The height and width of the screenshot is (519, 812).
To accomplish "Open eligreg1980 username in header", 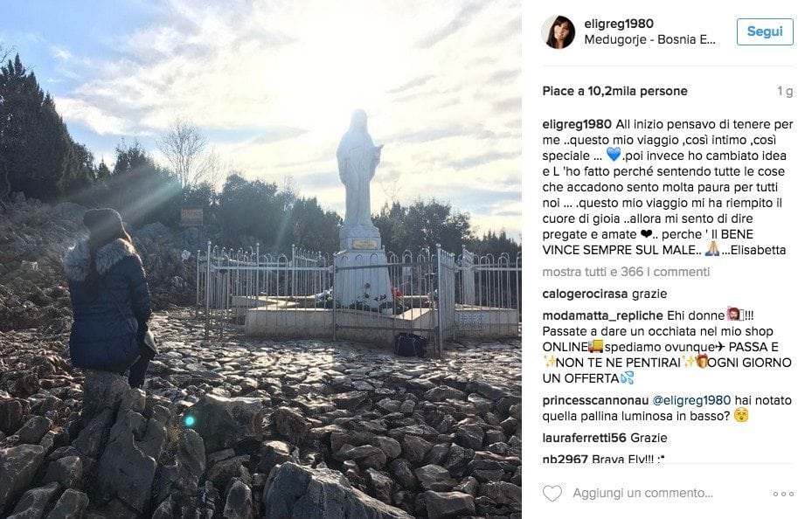I will pos(619,24).
